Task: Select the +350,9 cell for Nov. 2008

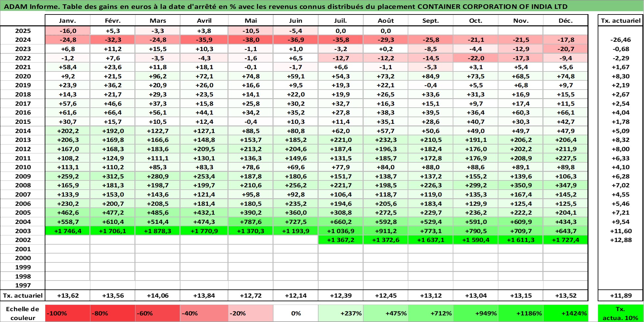Action: coord(521,185)
